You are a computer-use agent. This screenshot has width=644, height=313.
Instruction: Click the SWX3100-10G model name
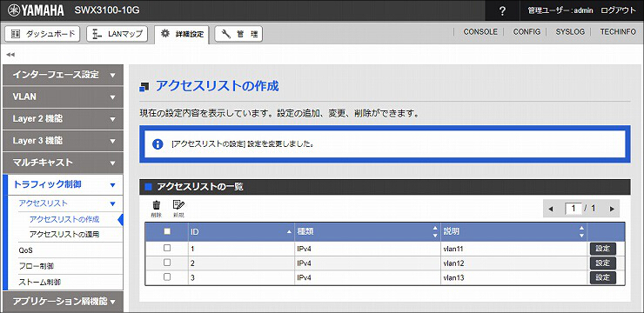(107, 10)
